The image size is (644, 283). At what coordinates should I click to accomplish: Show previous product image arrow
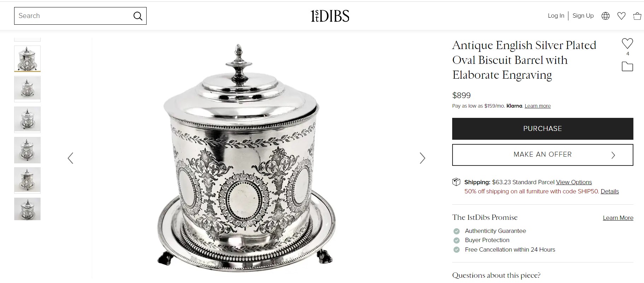tap(70, 158)
